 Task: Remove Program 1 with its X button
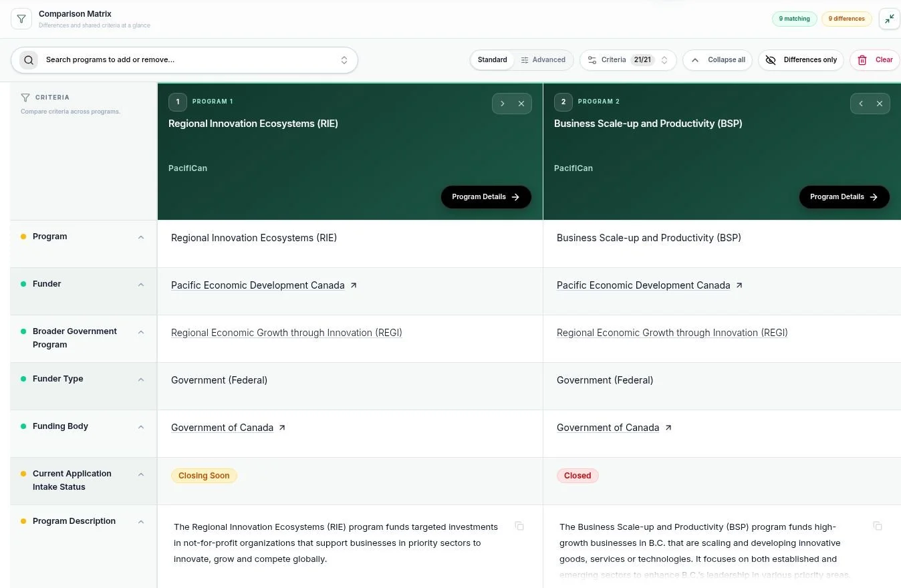[x=521, y=104]
